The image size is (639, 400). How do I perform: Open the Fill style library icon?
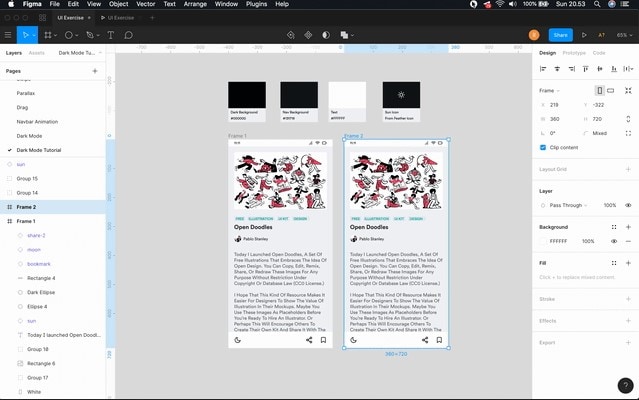[614, 263]
